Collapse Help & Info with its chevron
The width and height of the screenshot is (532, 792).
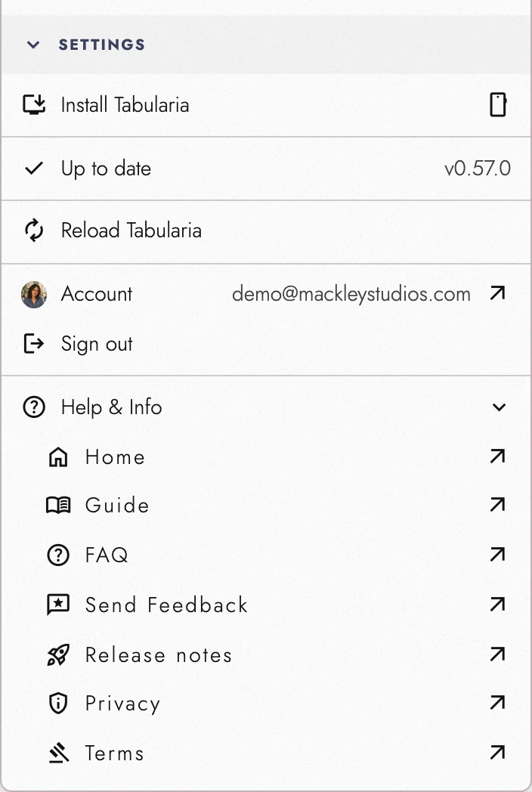click(500, 407)
